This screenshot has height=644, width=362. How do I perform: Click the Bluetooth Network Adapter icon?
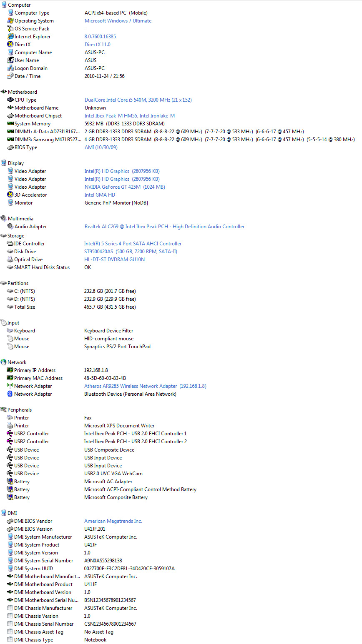pos(10,394)
